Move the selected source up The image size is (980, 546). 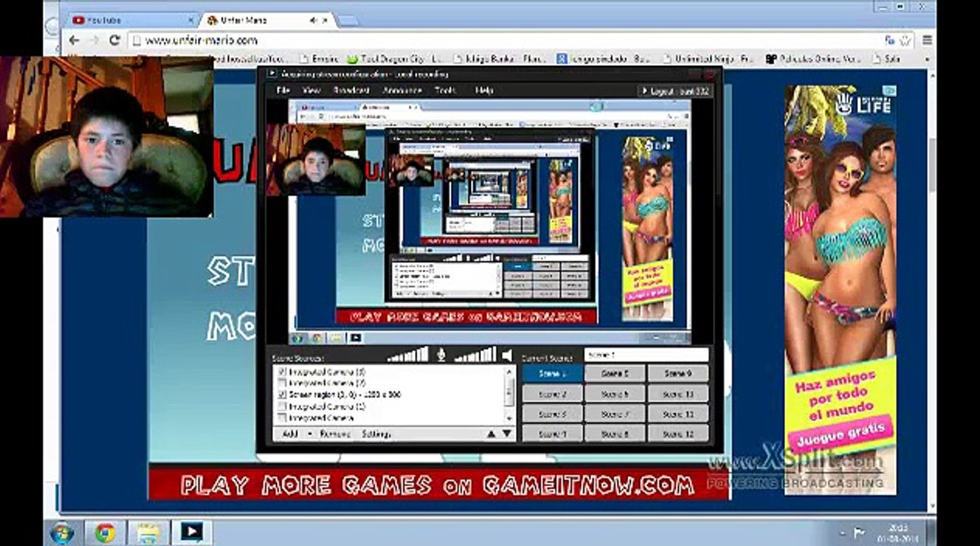pos(491,435)
